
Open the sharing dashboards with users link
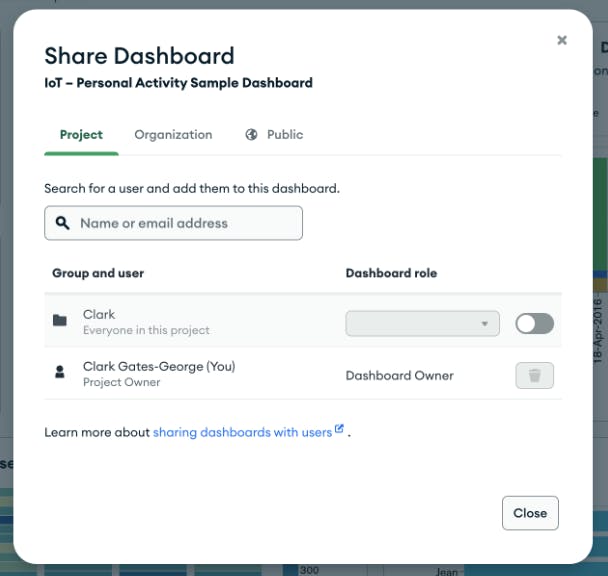(242, 432)
